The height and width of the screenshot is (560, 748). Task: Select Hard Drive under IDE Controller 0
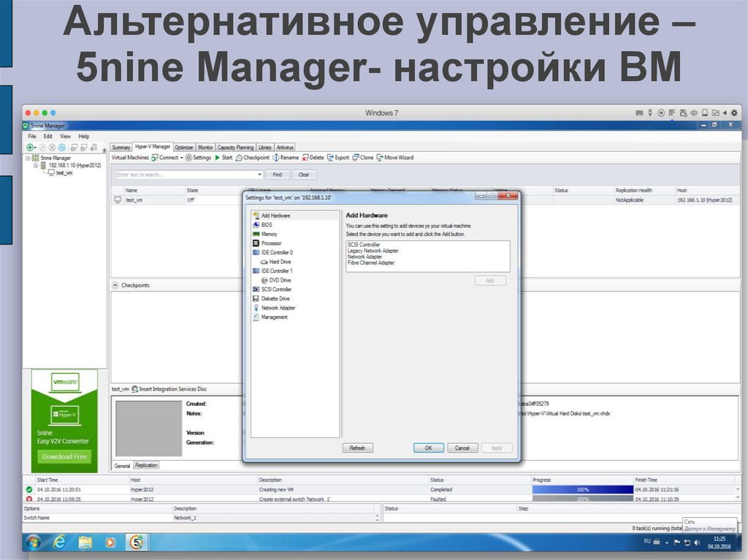tap(275, 262)
